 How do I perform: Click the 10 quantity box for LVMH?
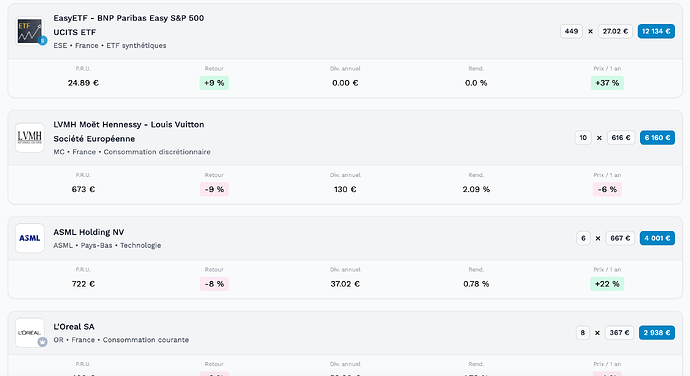583,138
